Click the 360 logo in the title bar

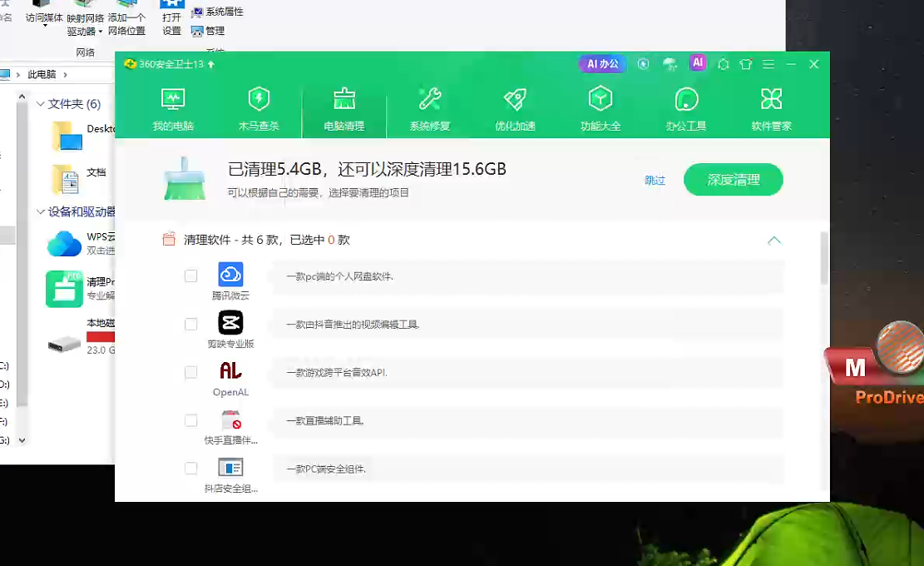(130, 63)
